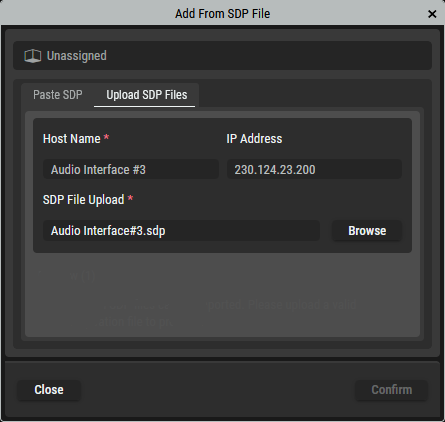Click the Unassigned label text
The width and height of the screenshot is (445, 422).
[x=77, y=56]
